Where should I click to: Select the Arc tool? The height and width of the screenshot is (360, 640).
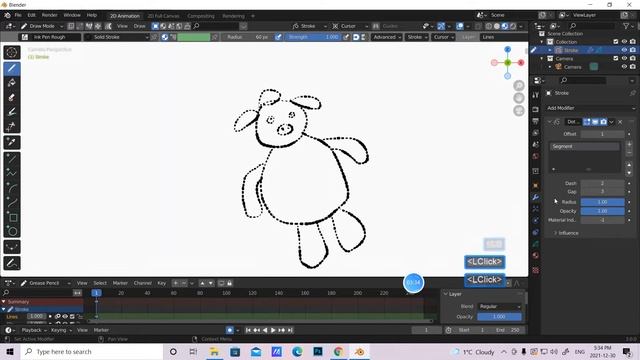click(12, 188)
